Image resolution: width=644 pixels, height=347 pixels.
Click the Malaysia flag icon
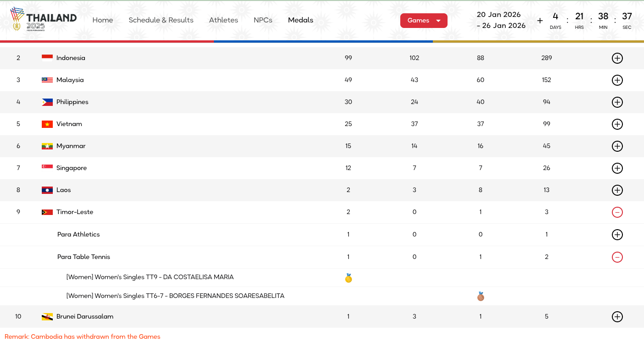[47, 80]
